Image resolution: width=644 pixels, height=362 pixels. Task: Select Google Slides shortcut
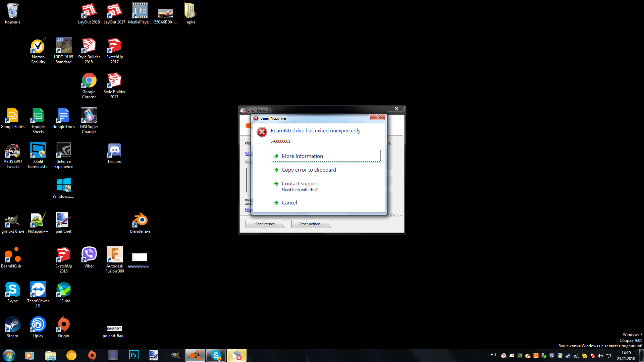coord(13,119)
